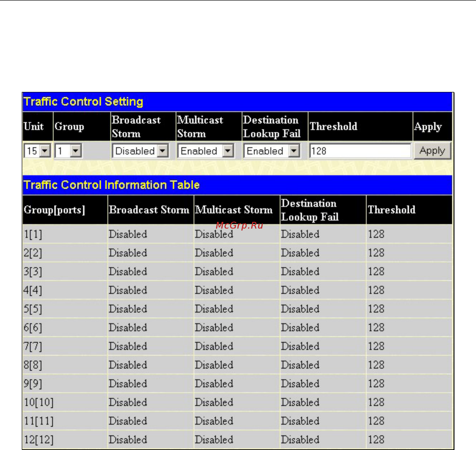Select the 12[12] group cell
Screen dimensions: 476x450
65,440
